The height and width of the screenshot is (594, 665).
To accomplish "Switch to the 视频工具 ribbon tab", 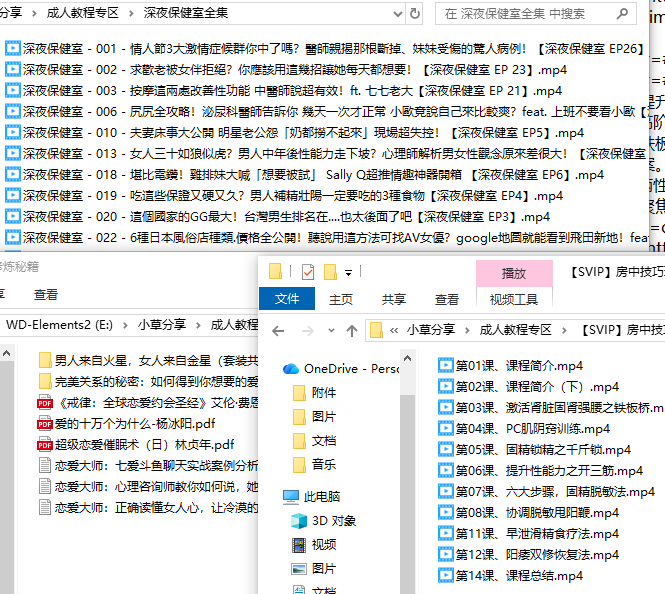I will pyautogui.click(x=513, y=299).
